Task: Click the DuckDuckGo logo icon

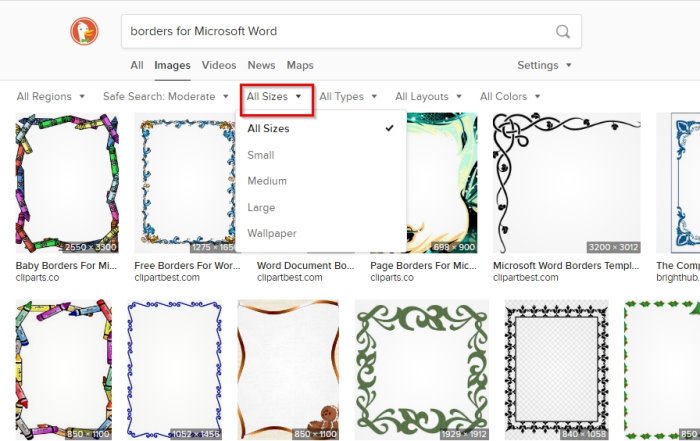Action: 85,31
